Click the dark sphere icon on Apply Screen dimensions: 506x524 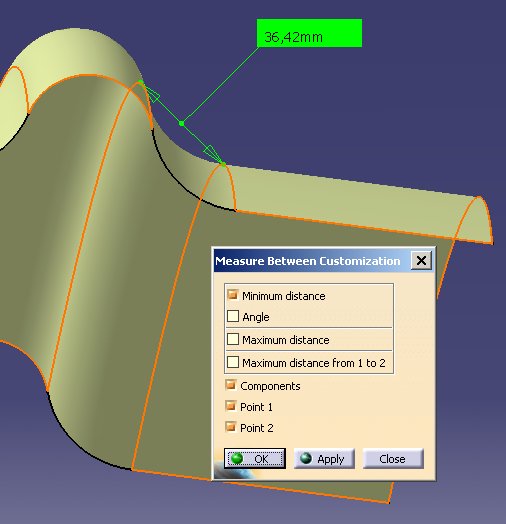[x=306, y=458]
